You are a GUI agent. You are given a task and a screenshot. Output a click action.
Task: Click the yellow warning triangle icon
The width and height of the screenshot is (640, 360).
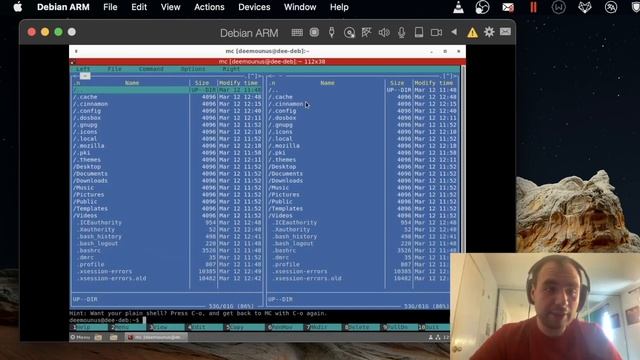(x=472, y=33)
